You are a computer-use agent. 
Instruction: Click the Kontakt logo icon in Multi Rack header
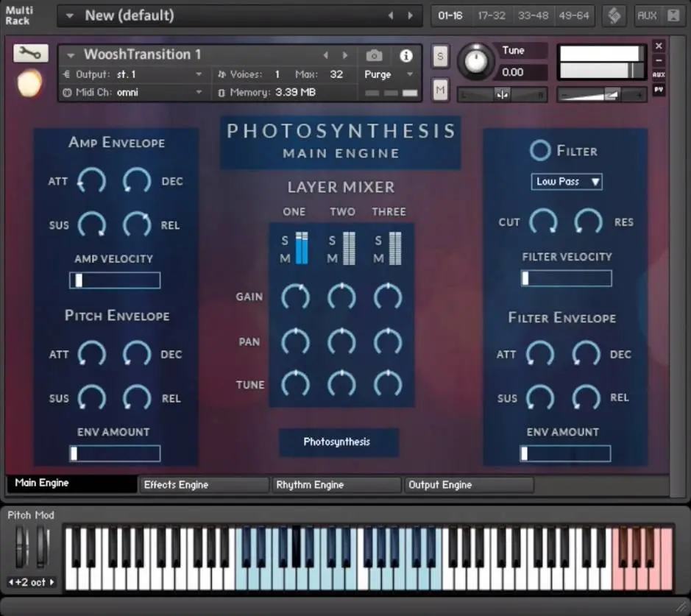click(614, 16)
